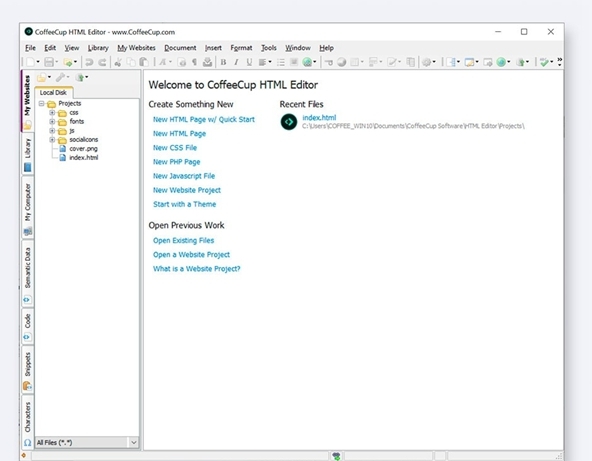Expand the fonts folder
The height and width of the screenshot is (461, 592).
(x=52, y=122)
